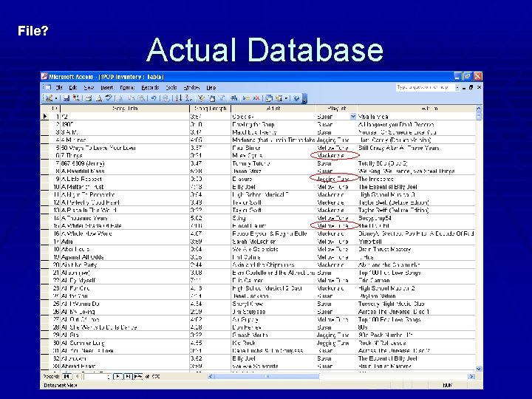Select cell "A Beautiful Mess" song title
532x399 pixels.
[x=125, y=171]
